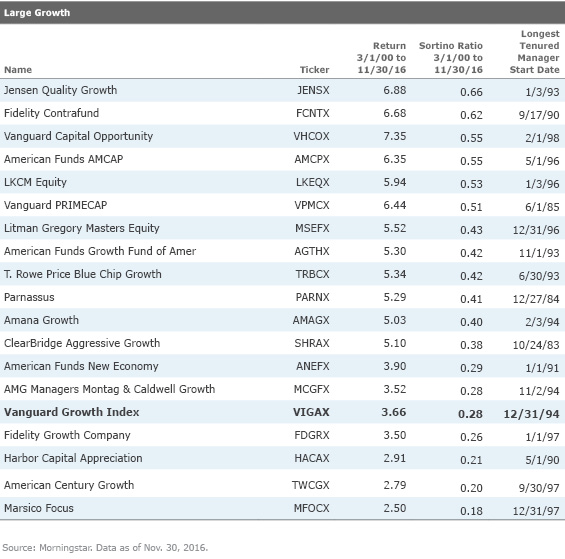Click the bold 12/31/94 start date
565x559 pixels.
(531, 414)
